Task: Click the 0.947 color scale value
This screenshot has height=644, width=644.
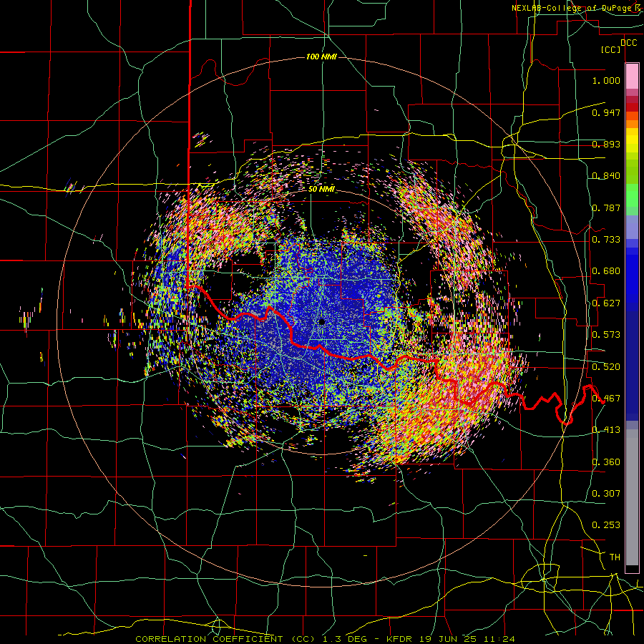Action: (606, 112)
